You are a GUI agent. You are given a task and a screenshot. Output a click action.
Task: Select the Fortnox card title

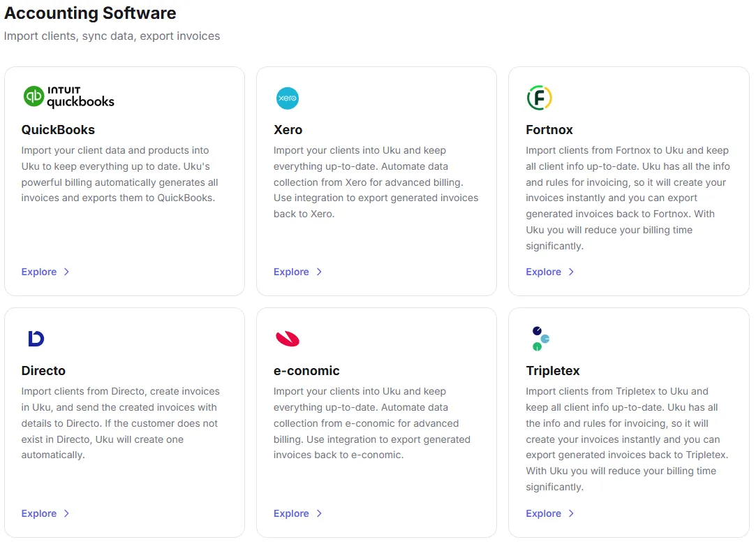click(549, 130)
